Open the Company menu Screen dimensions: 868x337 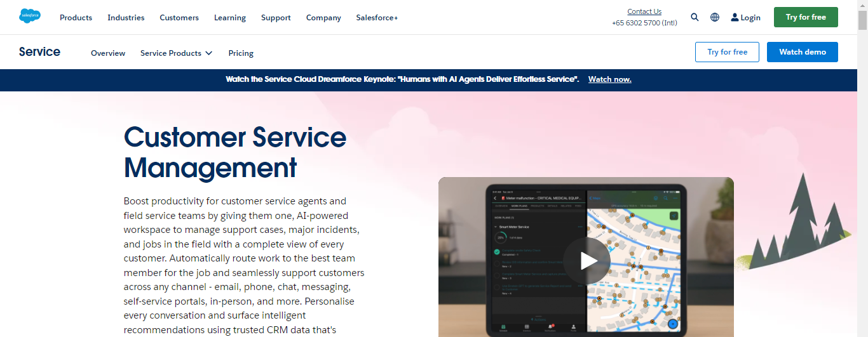323,17
